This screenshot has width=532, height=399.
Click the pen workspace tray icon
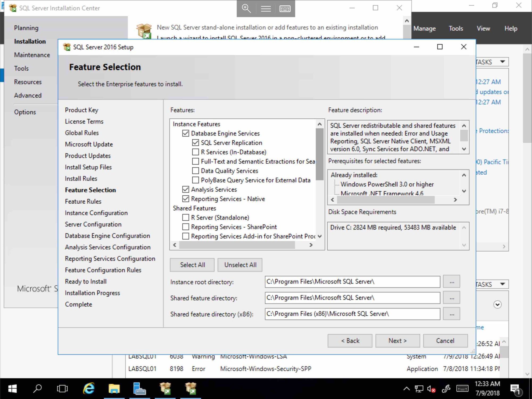tap(446, 389)
